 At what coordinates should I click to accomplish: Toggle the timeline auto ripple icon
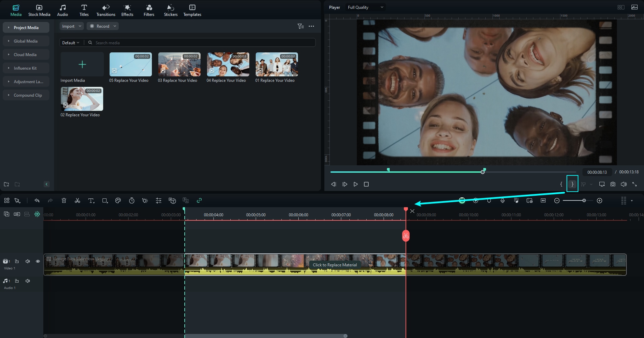coord(37,214)
